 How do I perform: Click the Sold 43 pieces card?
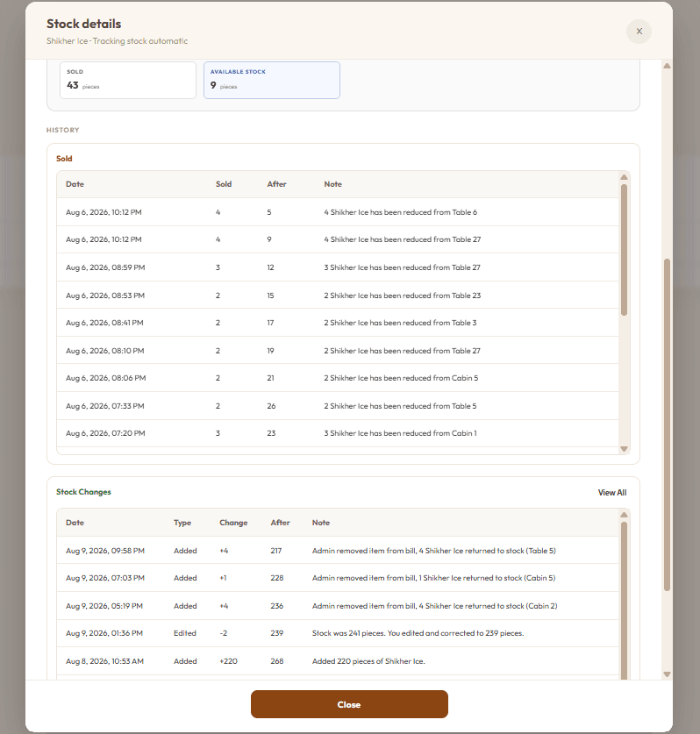[128, 80]
